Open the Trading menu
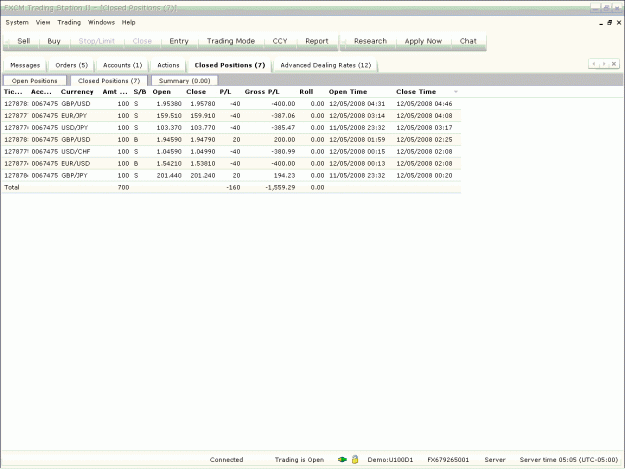This screenshot has width=625, height=469. (x=69, y=22)
